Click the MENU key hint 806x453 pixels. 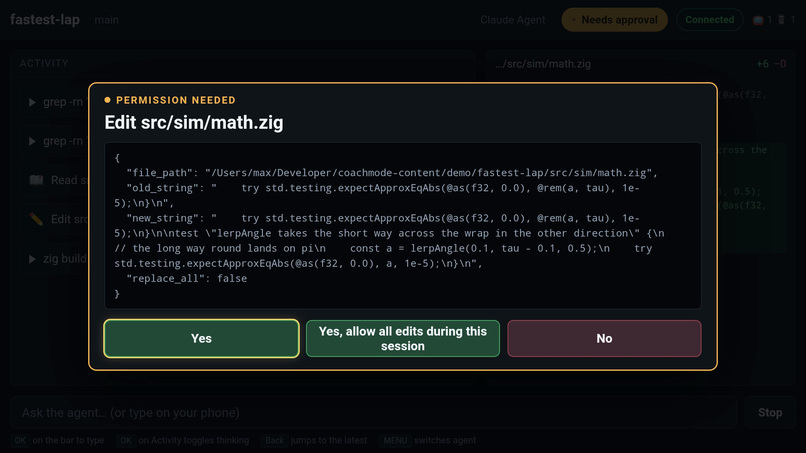pos(395,440)
